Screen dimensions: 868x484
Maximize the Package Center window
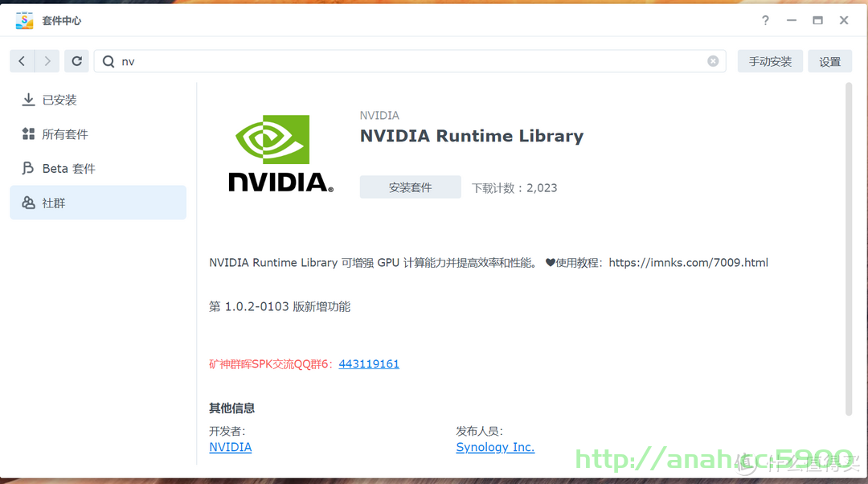tap(817, 20)
